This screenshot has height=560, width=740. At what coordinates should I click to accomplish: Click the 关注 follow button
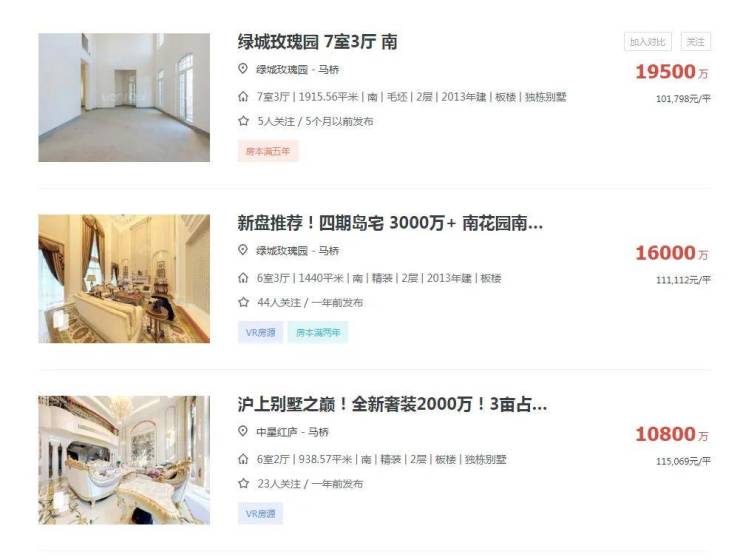point(696,42)
